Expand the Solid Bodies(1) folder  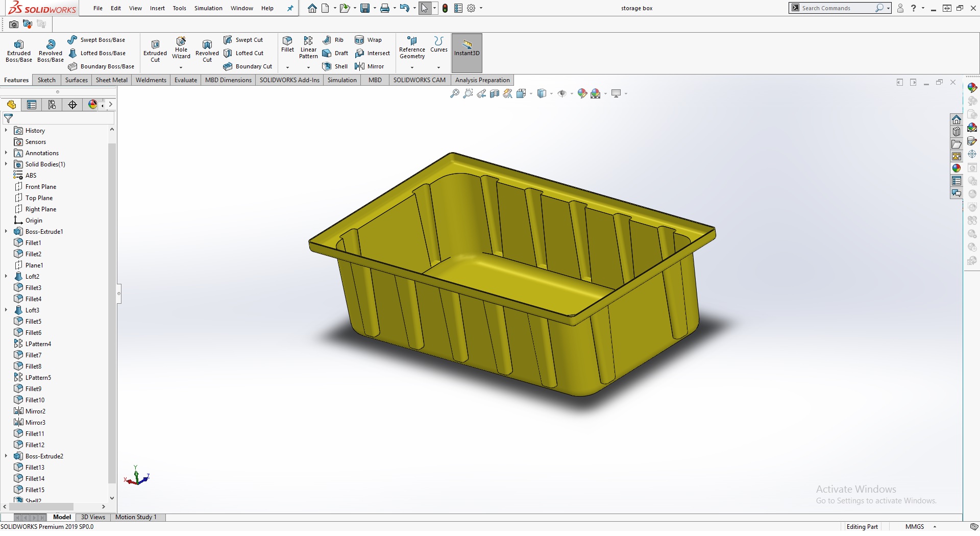pos(6,164)
